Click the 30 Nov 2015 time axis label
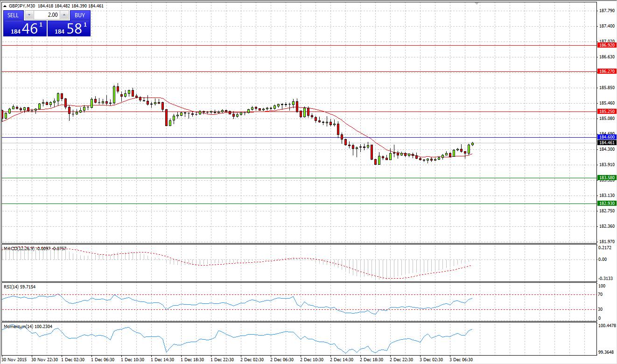Viewport: 617px width, 364px height. [x=14, y=360]
